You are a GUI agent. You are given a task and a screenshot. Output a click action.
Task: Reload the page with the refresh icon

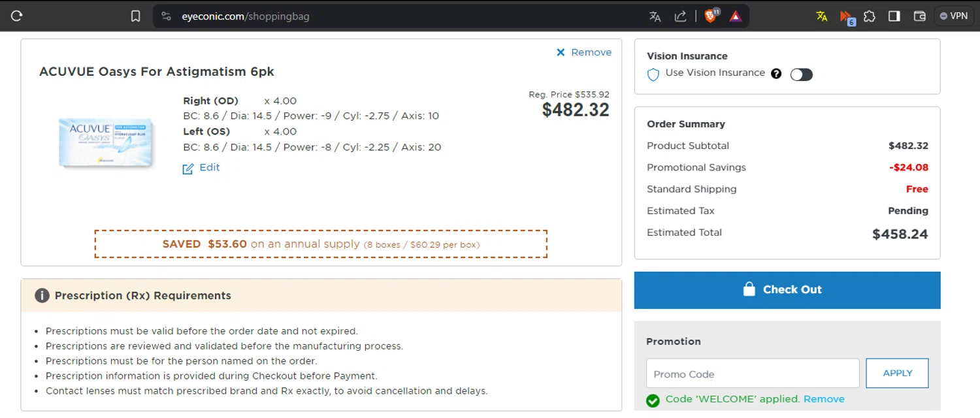click(17, 16)
